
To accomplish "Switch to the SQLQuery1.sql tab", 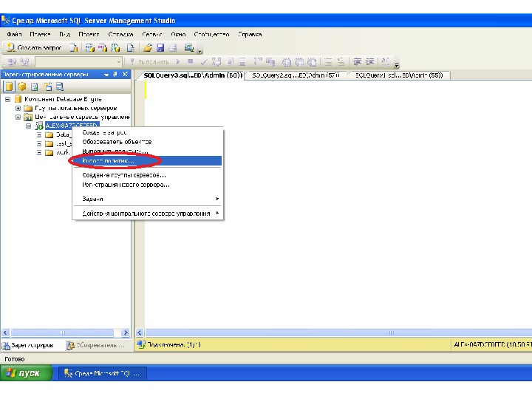I will tap(399, 75).
